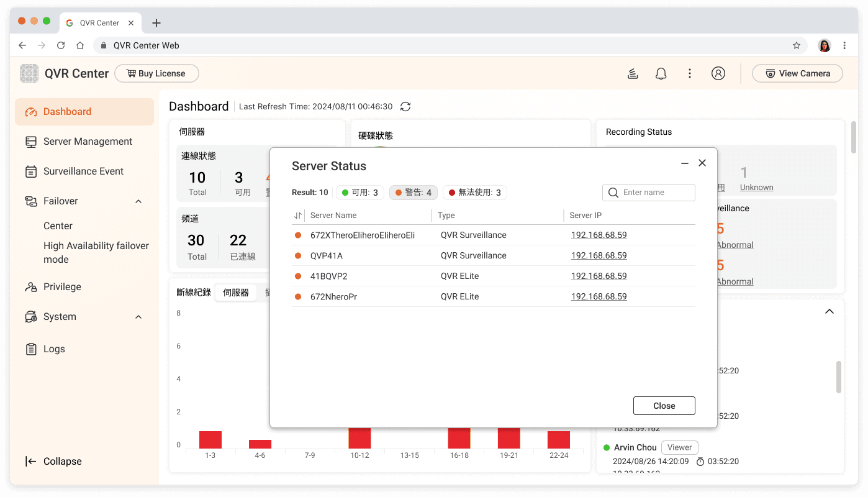The width and height of the screenshot is (868, 497).
Task: Click the 30 Total channel count
Action: [197, 246]
